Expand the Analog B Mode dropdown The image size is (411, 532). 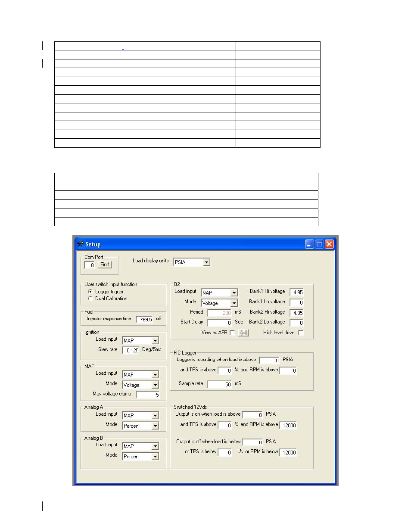click(x=155, y=457)
